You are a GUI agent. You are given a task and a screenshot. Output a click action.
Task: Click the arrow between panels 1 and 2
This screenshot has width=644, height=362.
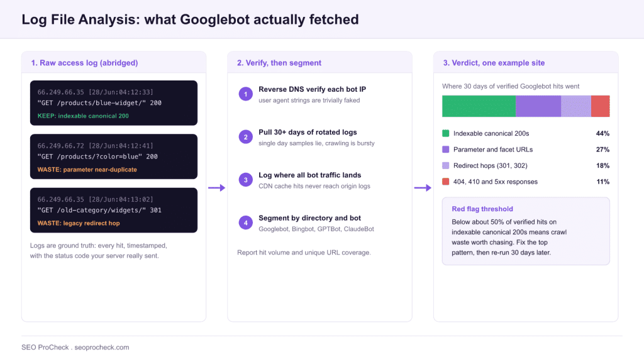pyautogui.click(x=216, y=188)
